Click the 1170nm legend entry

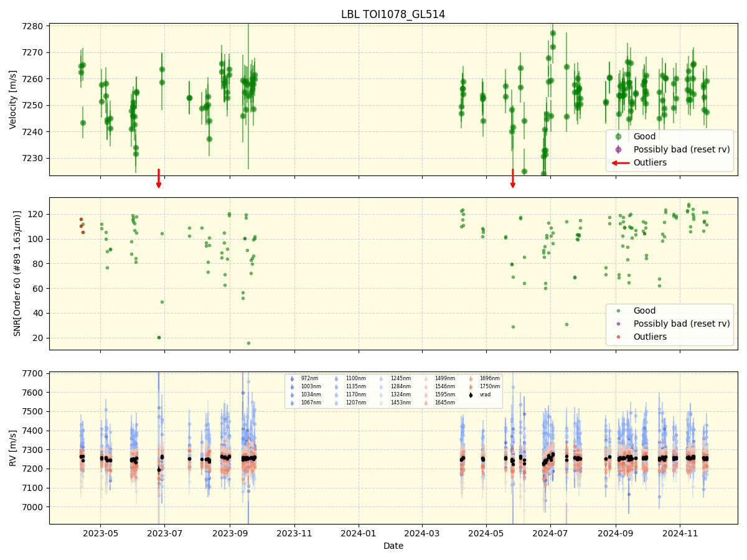[x=355, y=394]
